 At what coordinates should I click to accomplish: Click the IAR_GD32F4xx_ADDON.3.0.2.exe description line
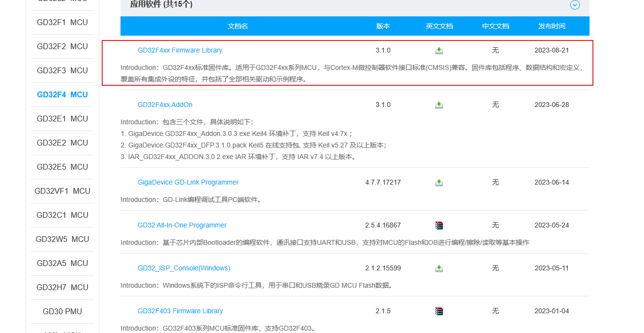click(x=239, y=157)
